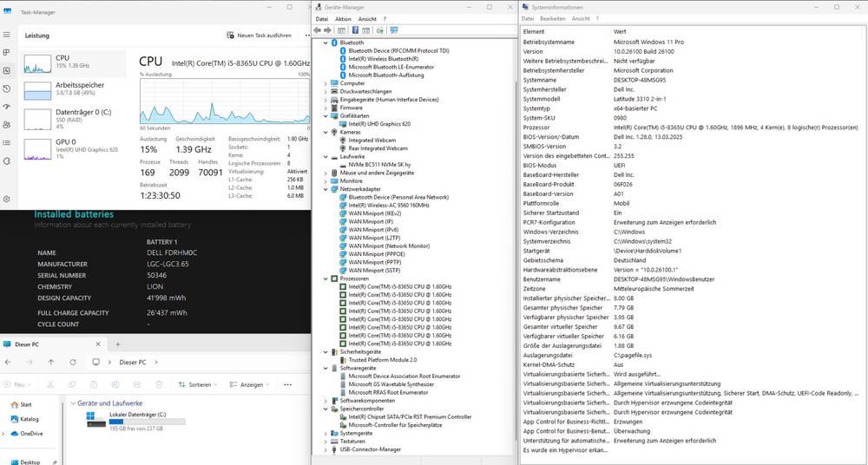
Task: Click the refresh button in File Explorer
Action: click(x=72, y=362)
